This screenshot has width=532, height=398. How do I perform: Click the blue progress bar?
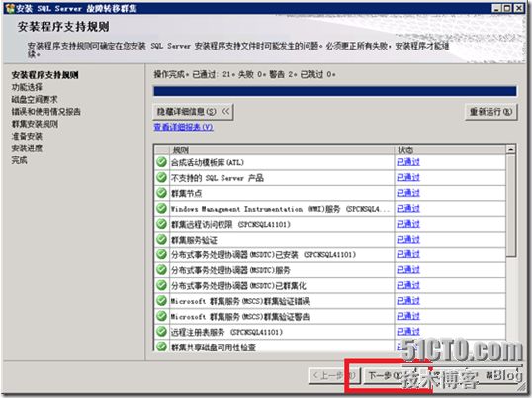335,91
